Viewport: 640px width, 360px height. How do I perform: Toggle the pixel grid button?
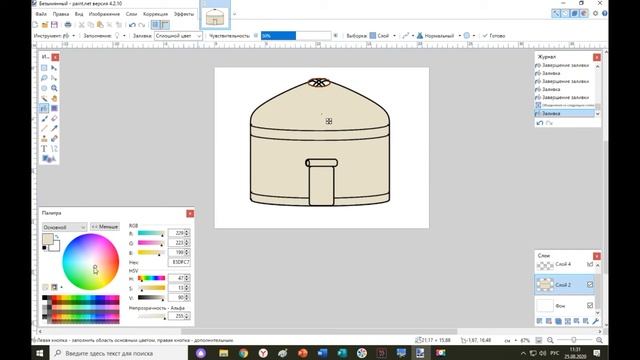[x=155, y=25]
